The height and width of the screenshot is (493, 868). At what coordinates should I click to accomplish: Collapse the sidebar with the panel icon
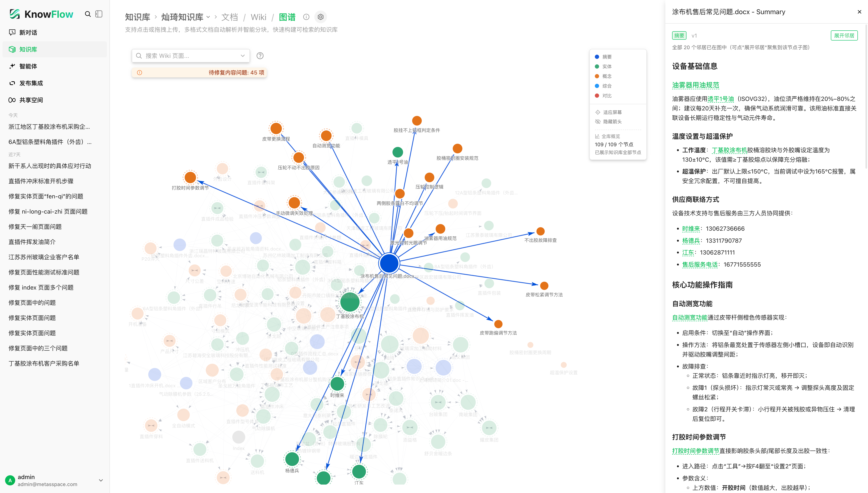tap(99, 14)
